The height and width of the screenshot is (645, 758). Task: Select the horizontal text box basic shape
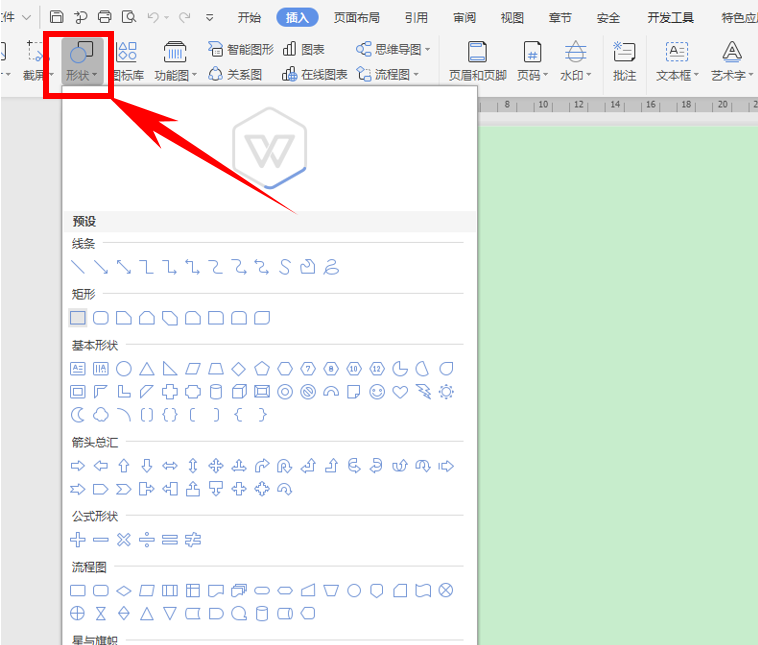click(x=78, y=369)
